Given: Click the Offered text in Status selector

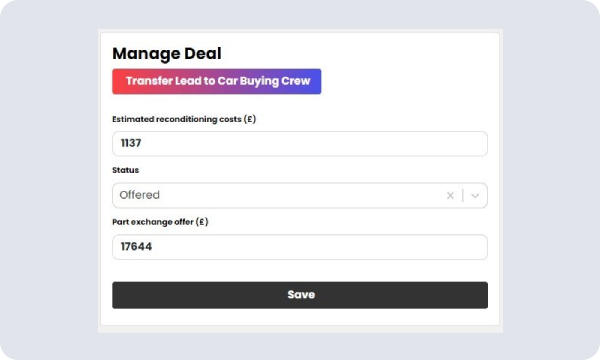Looking at the screenshot, I should click(x=140, y=195).
